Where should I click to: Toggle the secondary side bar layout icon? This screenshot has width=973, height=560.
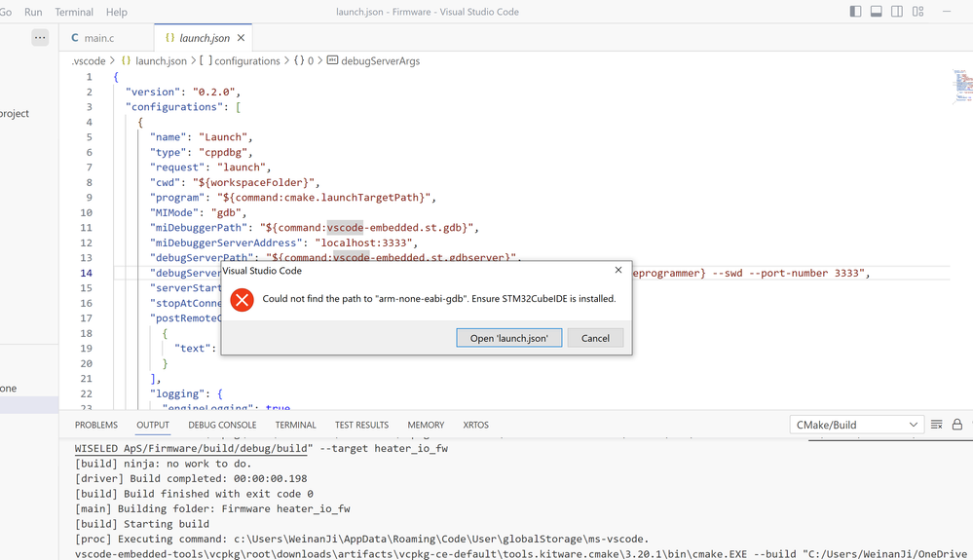[x=897, y=12]
